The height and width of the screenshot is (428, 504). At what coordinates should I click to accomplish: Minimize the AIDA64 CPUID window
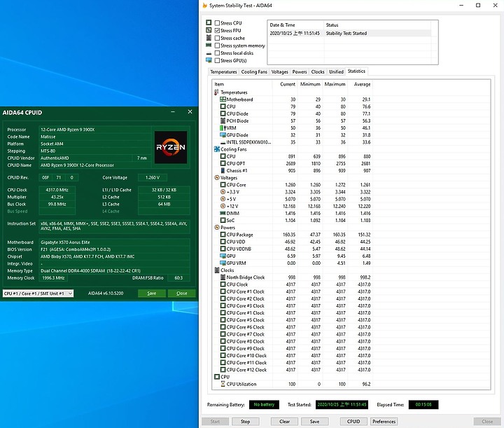[173, 112]
